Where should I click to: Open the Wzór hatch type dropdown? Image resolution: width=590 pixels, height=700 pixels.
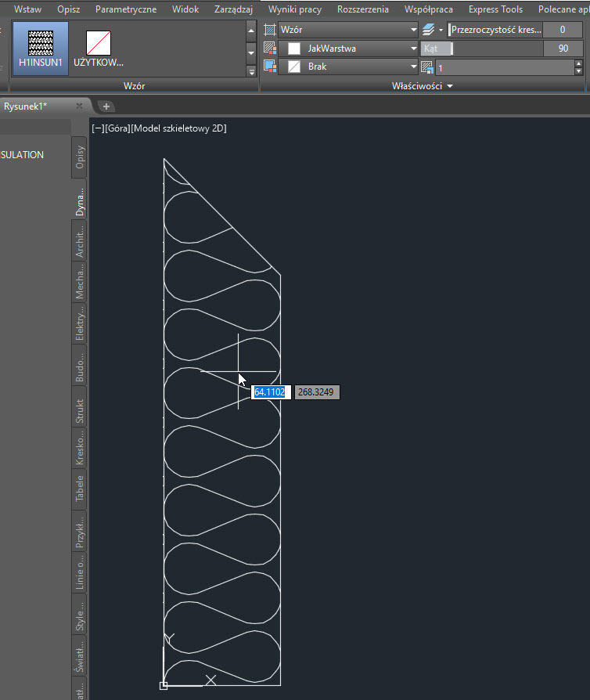[x=413, y=29]
